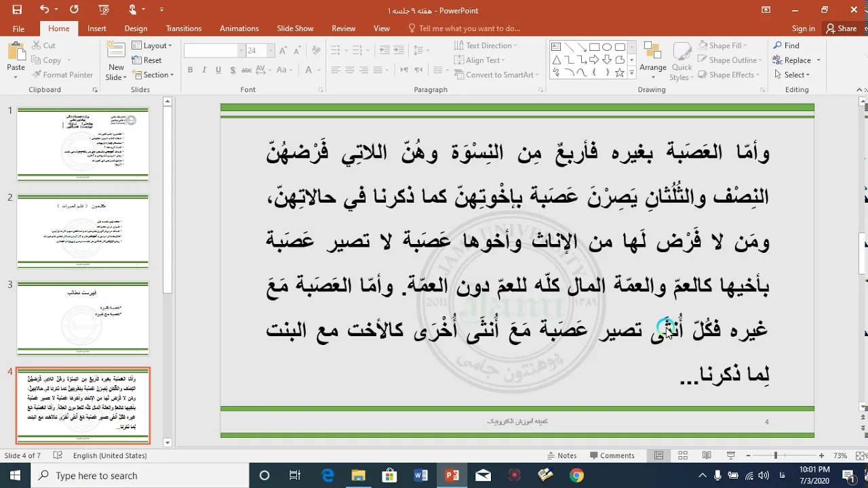868x488 pixels.
Task: Open the Select dropdown in Editing
Action: [x=792, y=75]
